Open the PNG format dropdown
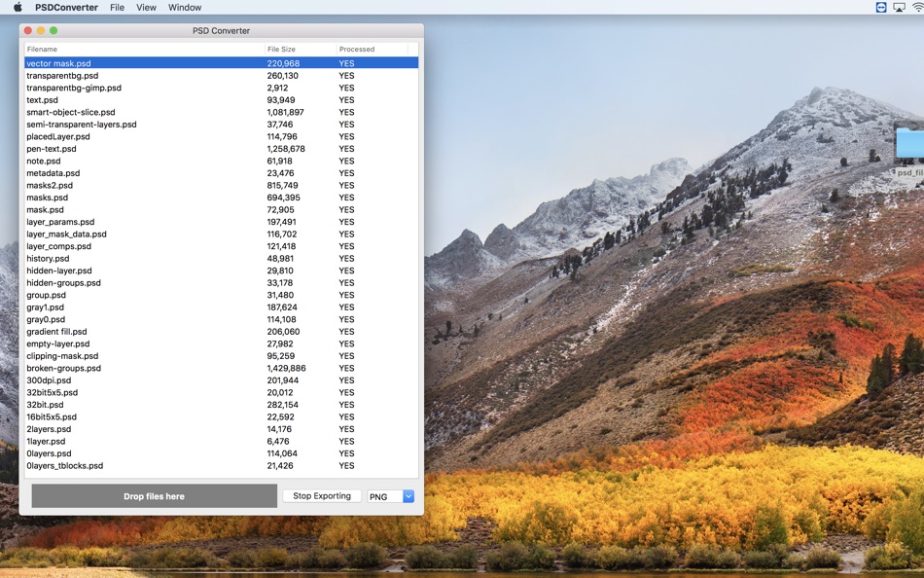This screenshot has width=924, height=578. click(391, 496)
